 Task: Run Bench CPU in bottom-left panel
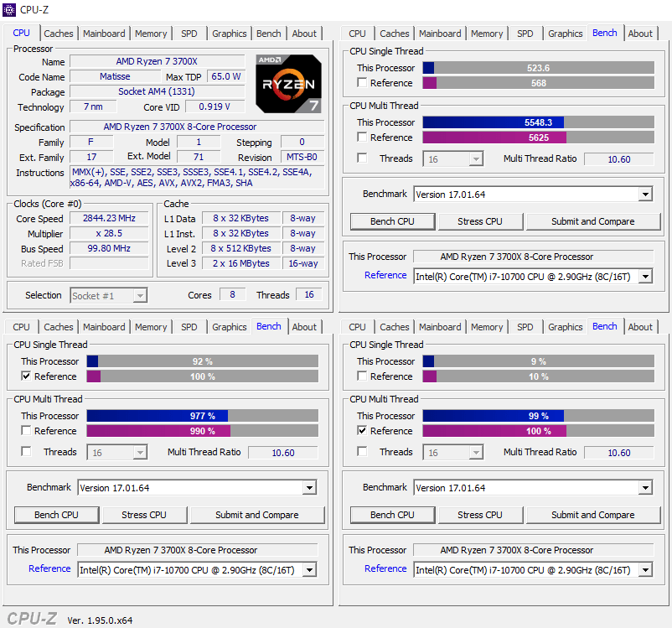tap(57, 515)
